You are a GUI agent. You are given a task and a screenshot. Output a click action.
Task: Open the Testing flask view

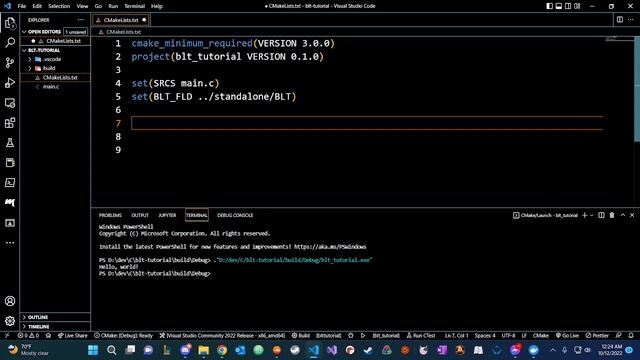10,142
